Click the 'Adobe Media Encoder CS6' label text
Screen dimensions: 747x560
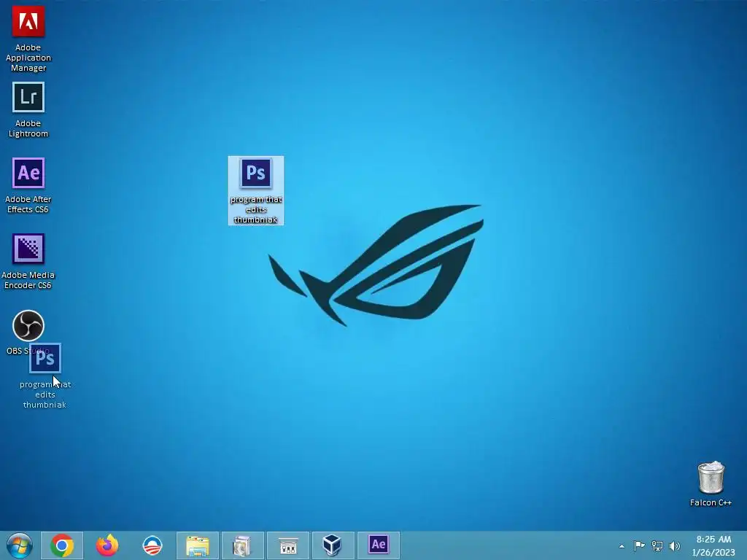point(28,280)
